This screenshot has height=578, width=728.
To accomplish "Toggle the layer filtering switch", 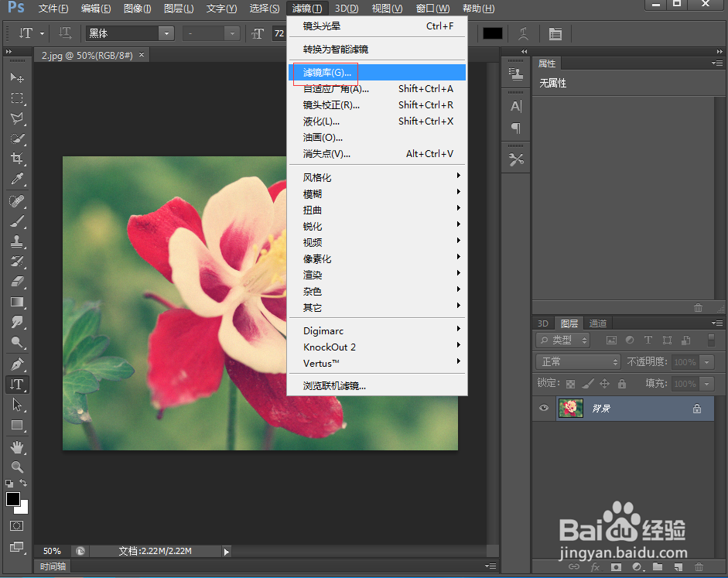I will [711, 340].
